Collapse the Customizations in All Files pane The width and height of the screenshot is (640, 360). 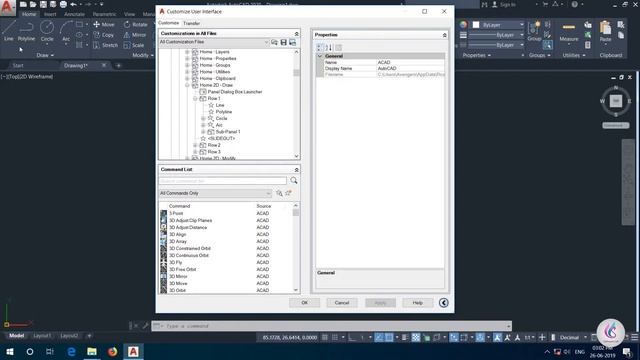[296, 33]
